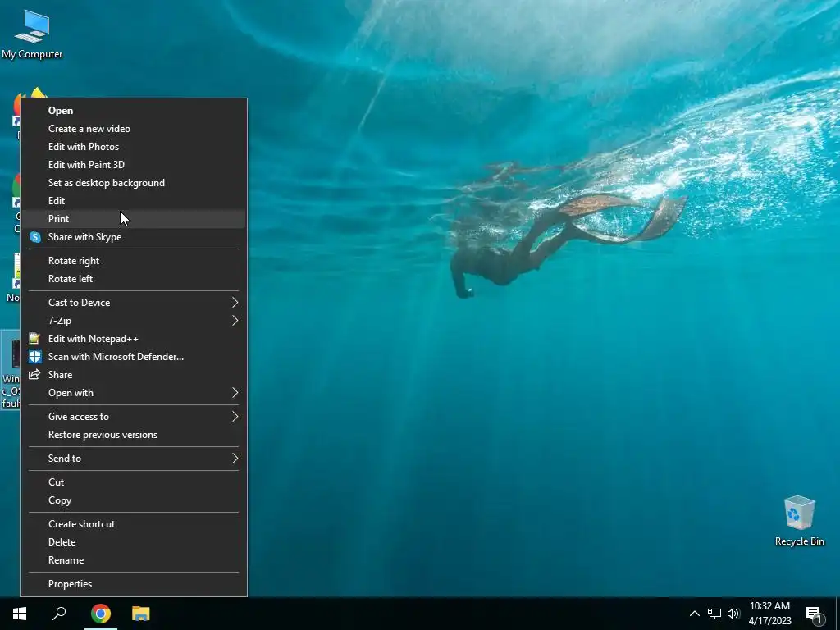Screen dimensions: 840x630
Task: Choose Edit with Photos
Action: coord(134,147)
